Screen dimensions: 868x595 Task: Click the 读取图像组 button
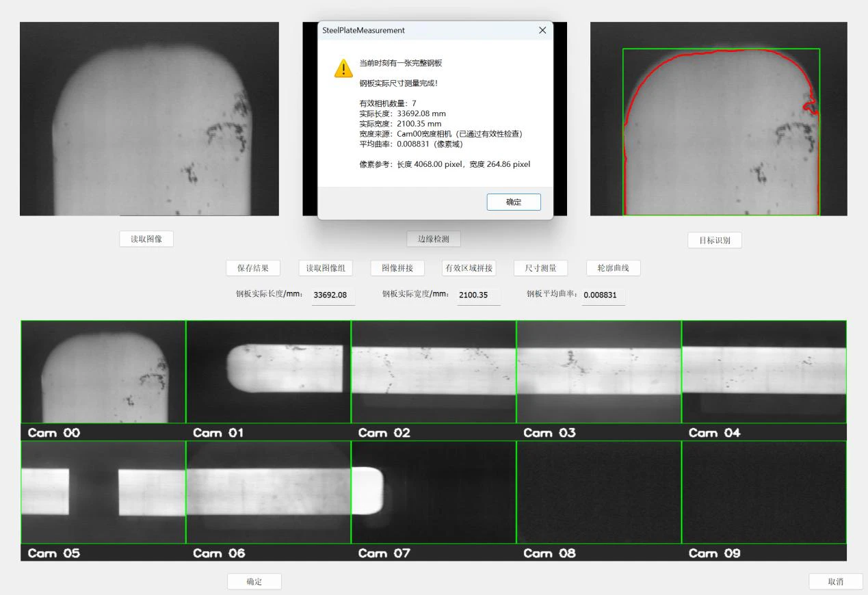click(x=326, y=268)
